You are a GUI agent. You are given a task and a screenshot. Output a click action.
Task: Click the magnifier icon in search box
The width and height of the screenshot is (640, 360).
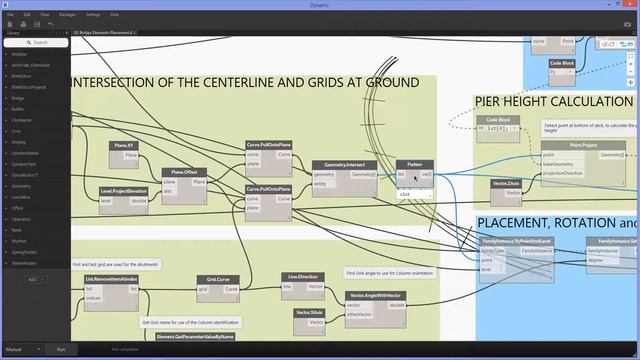tap(29, 42)
